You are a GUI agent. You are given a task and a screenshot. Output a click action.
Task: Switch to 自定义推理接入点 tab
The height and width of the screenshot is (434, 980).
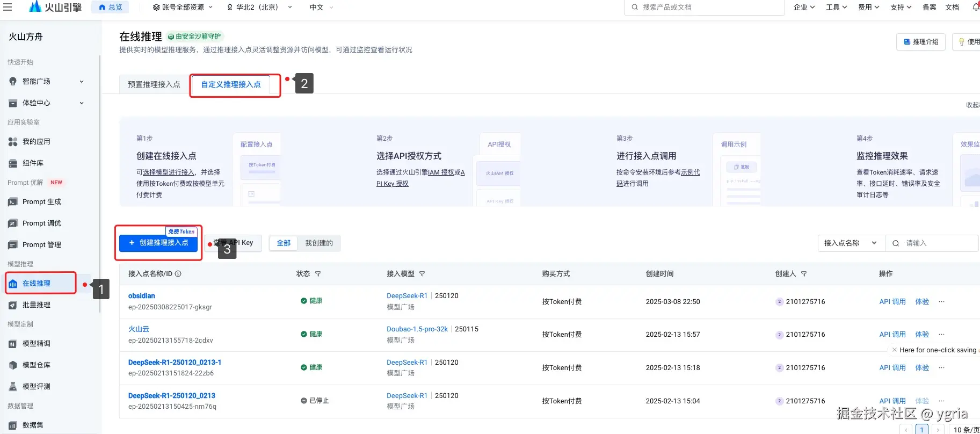click(231, 84)
